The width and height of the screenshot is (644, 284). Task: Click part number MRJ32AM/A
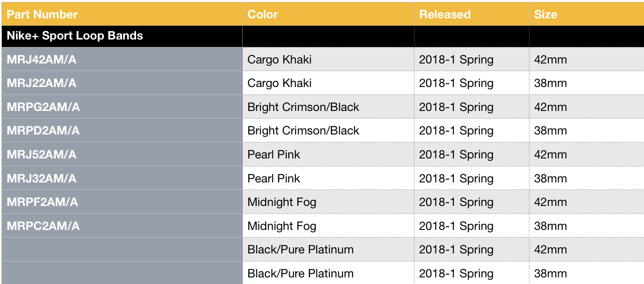41,179
